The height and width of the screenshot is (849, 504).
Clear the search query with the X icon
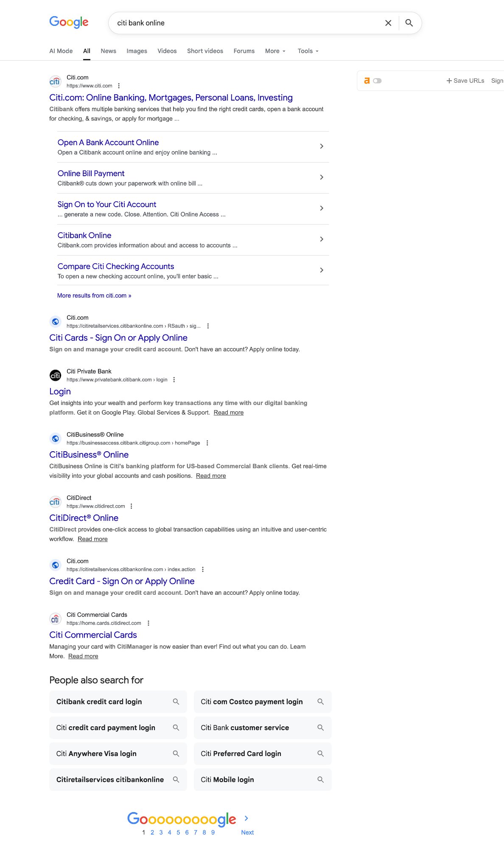pyautogui.click(x=388, y=23)
